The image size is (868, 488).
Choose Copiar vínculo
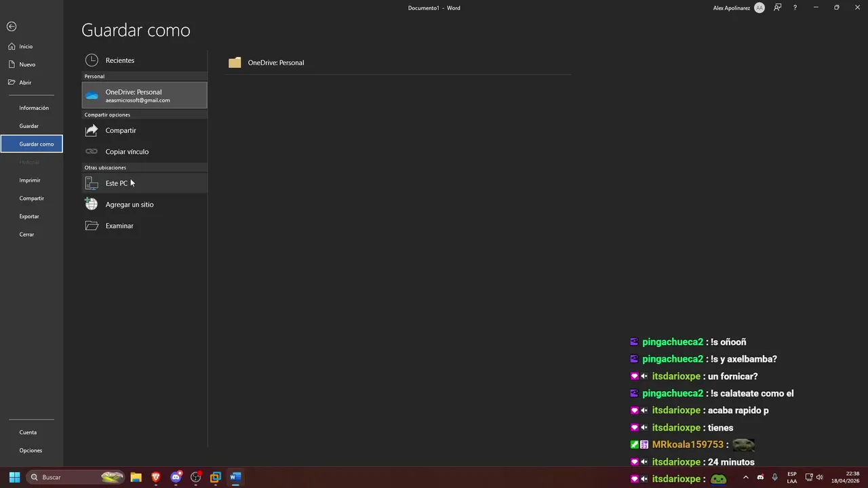[x=144, y=152]
